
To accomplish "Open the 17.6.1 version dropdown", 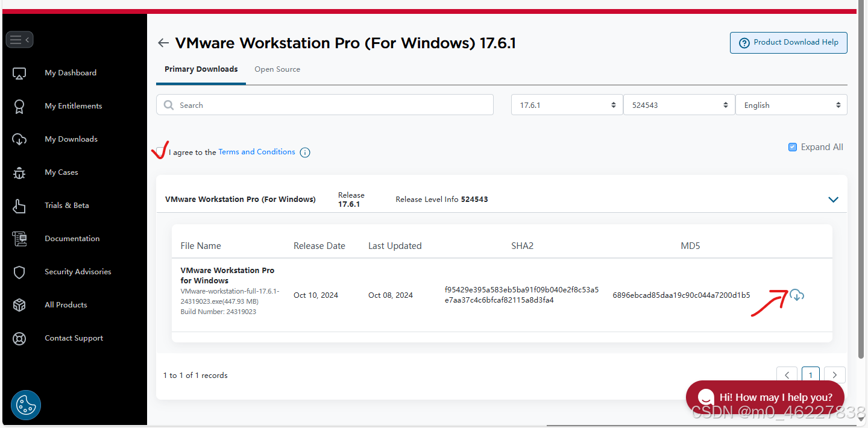I will tap(567, 105).
